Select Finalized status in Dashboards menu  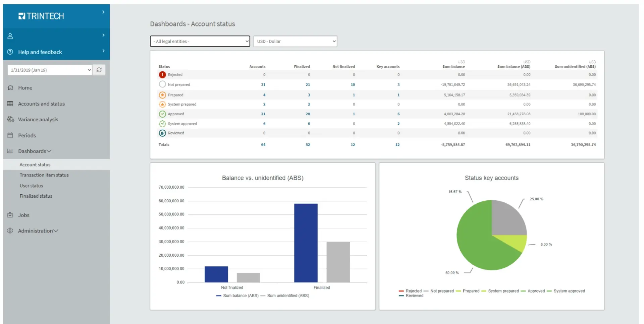(36, 196)
